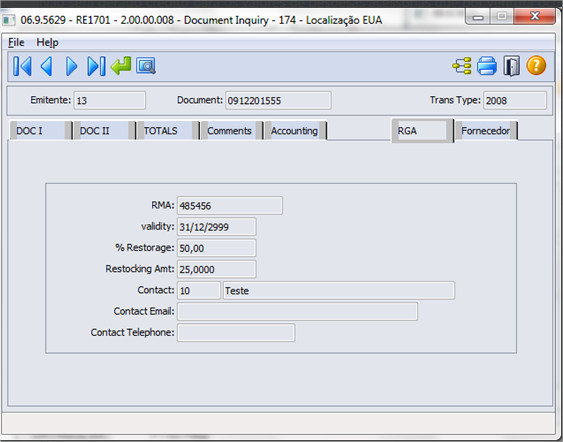Click the "Restocking Amt:" label
The image size is (563, 442).
(140, 269)
